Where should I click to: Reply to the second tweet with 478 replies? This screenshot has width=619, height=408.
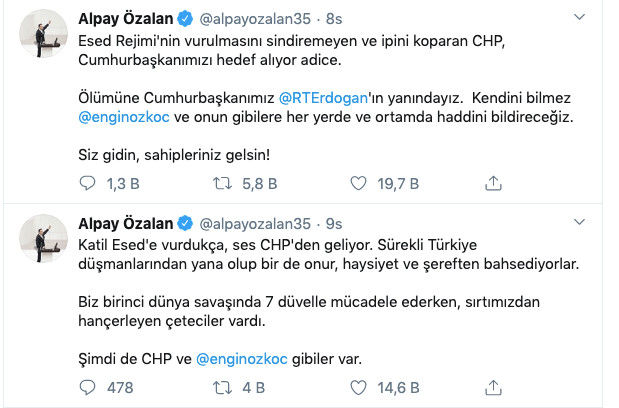click(87, 386)
